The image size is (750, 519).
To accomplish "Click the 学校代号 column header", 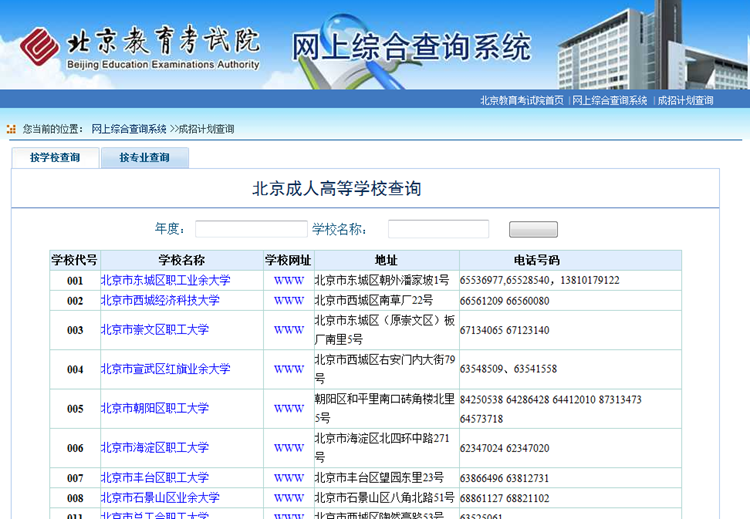I will (75, 260).
